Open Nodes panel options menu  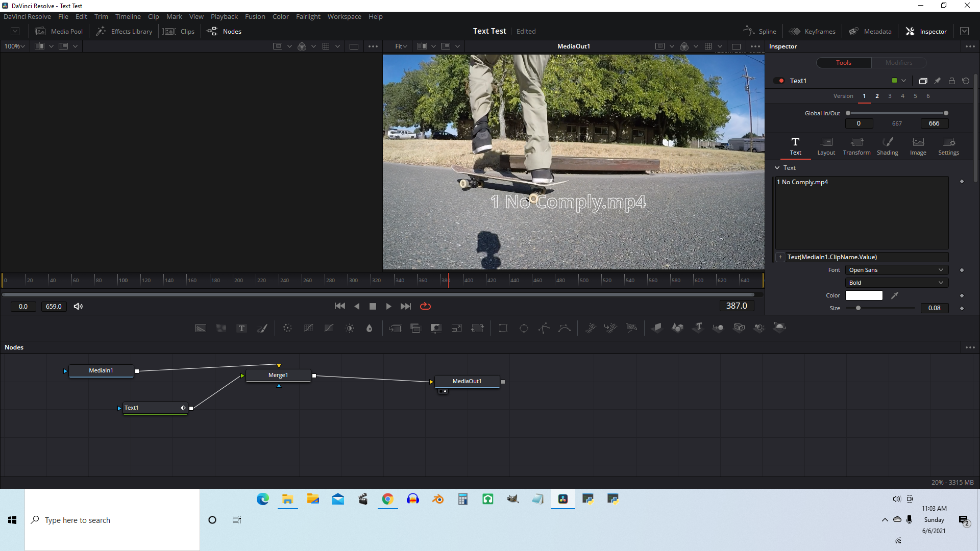click(970, 347)
